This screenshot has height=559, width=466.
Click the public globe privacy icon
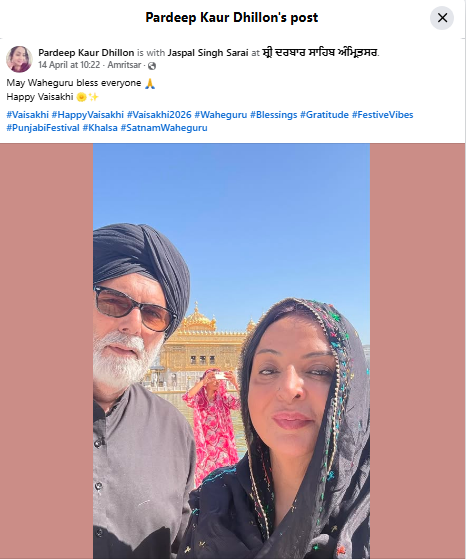pyautogui.click(x=152, y=66)
